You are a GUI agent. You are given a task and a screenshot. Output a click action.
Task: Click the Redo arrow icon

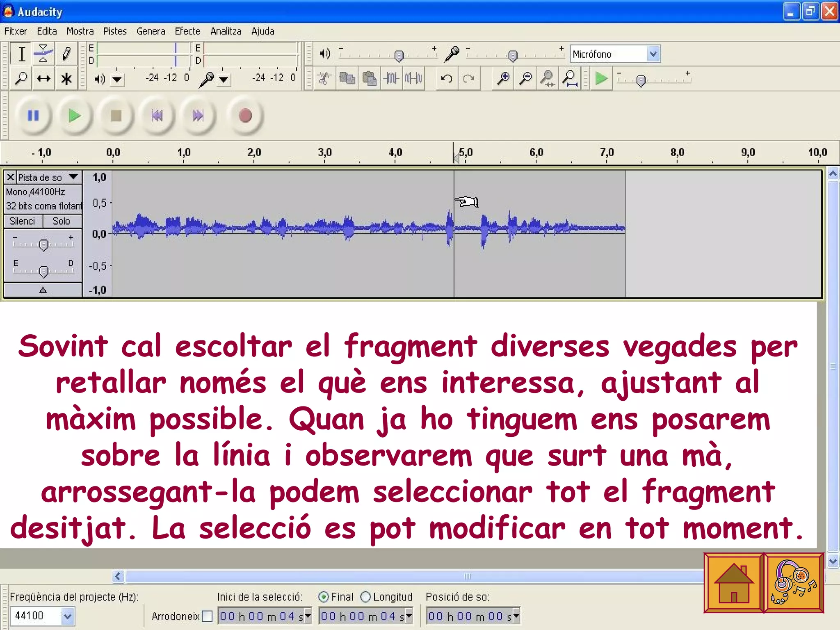point(468,78)
